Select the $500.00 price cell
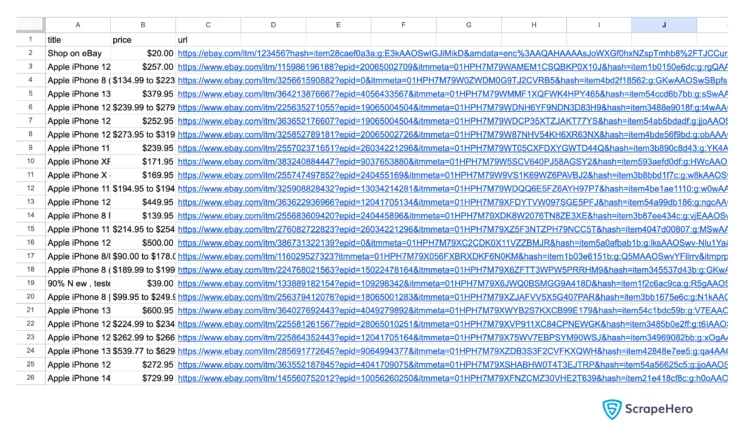The width and height of the screenshot is (744, 439). coord(143,243)
